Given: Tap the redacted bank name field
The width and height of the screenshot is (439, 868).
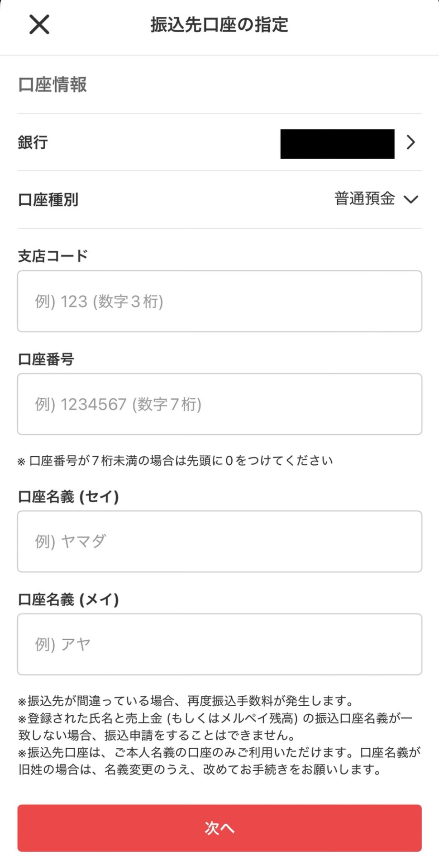Looking at the screenshot, I should tap(337, 144).
